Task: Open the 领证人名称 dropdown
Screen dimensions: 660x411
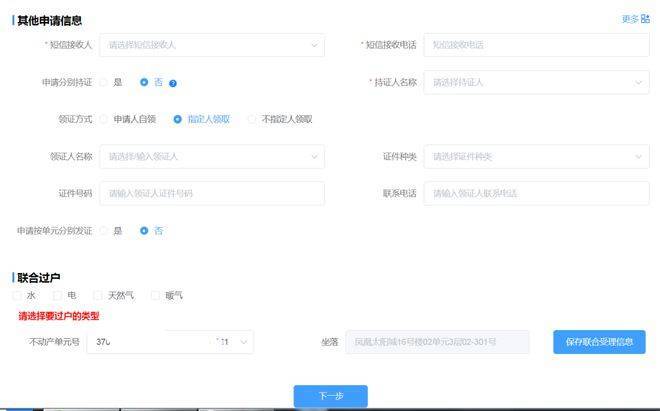Action: [211, 156]
